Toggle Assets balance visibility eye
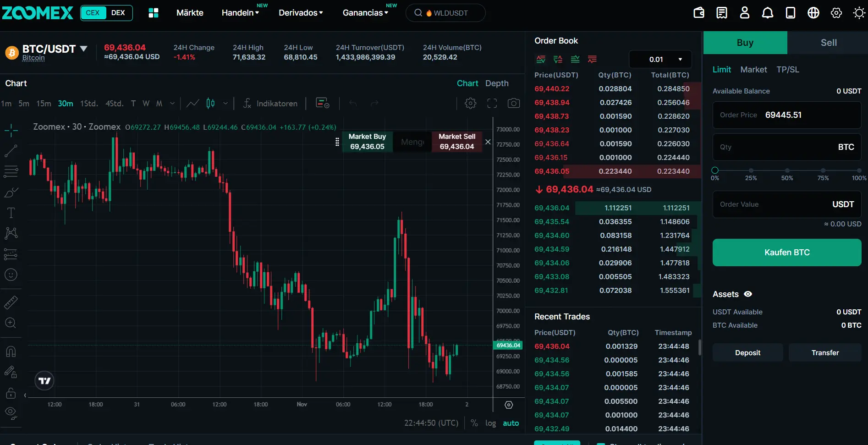The image size is (868, 445). tap(748, 294)
